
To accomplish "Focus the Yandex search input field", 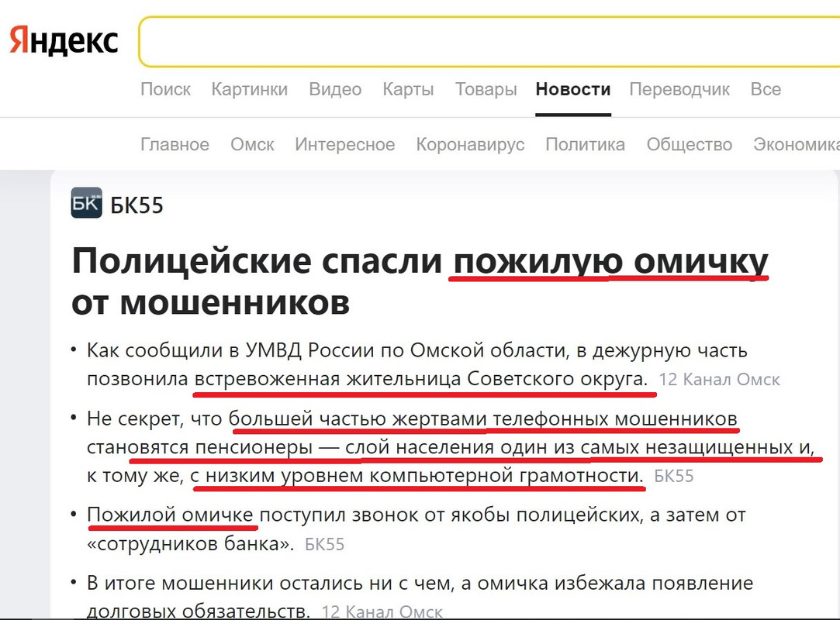I will [x=489, y=42].
